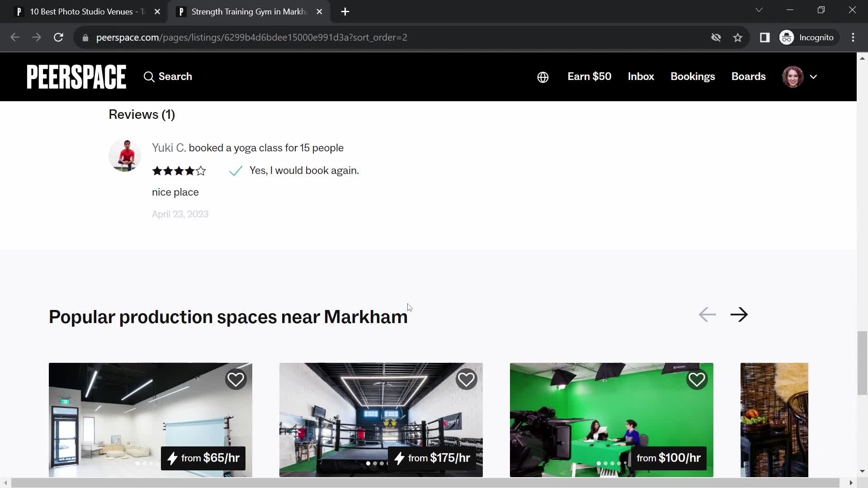Click the profile avatar in header
Viewport: 868px width, 488px height.
[x=793, y=77]
